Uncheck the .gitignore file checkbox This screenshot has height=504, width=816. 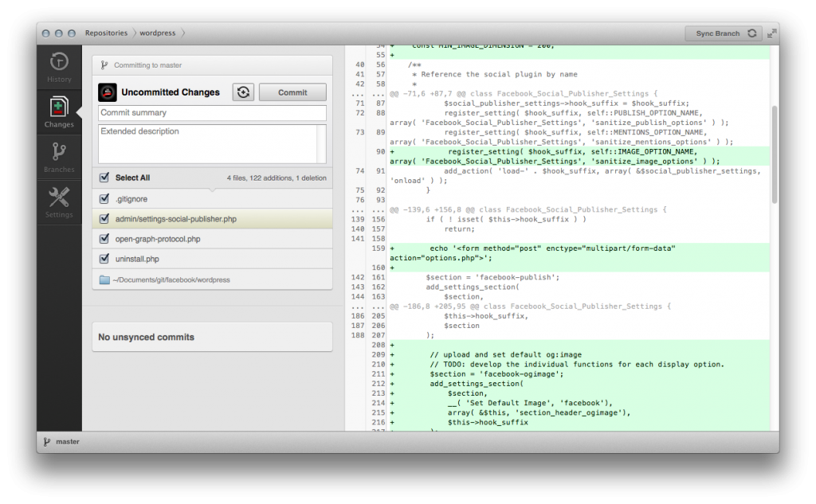[x=104, y=199]
